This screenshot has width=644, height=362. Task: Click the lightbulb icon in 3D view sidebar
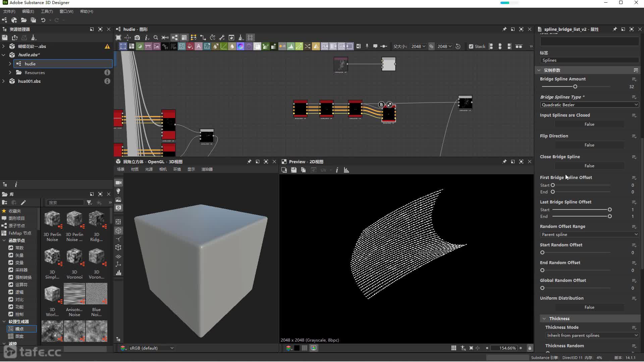pos(118,191)
